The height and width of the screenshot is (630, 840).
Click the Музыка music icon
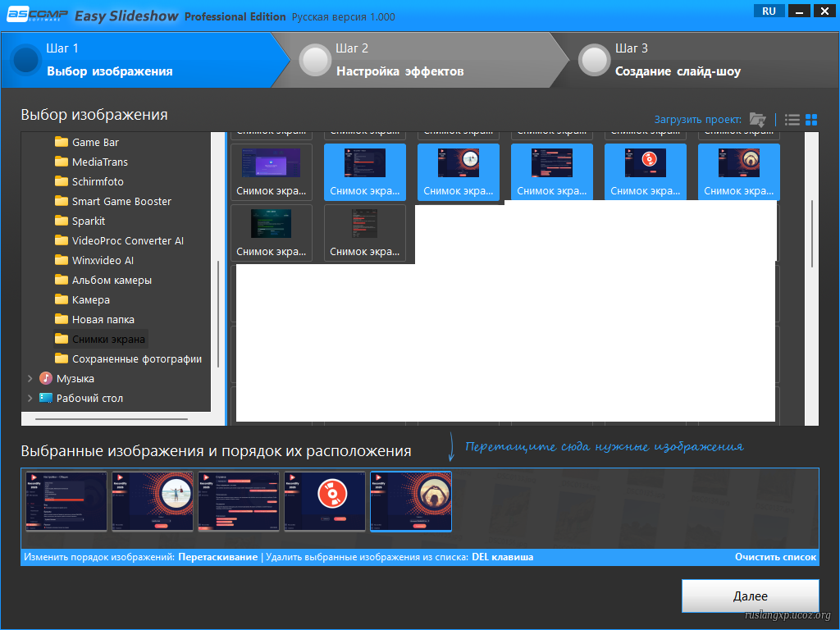pos(46,378)
